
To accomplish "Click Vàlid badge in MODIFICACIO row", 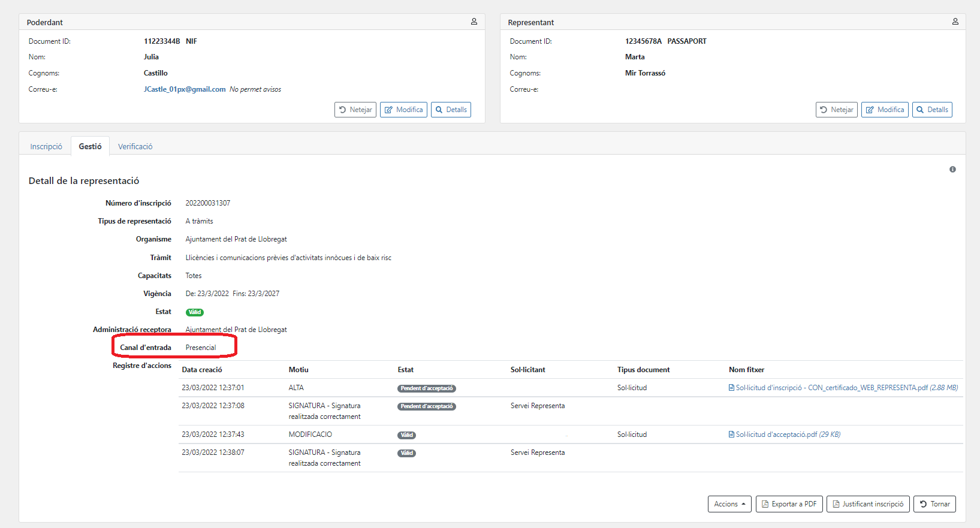I will [406, 435].
